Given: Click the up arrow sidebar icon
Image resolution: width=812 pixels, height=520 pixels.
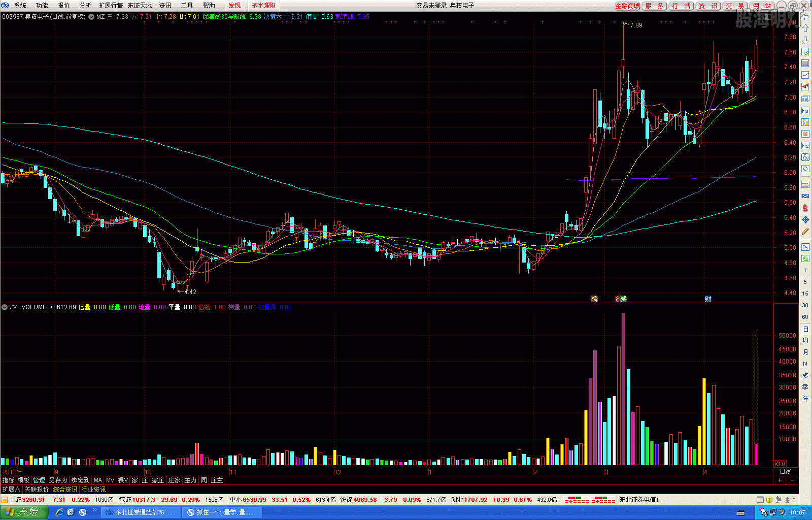Looking at the screenshot, I should coord(805,28).
